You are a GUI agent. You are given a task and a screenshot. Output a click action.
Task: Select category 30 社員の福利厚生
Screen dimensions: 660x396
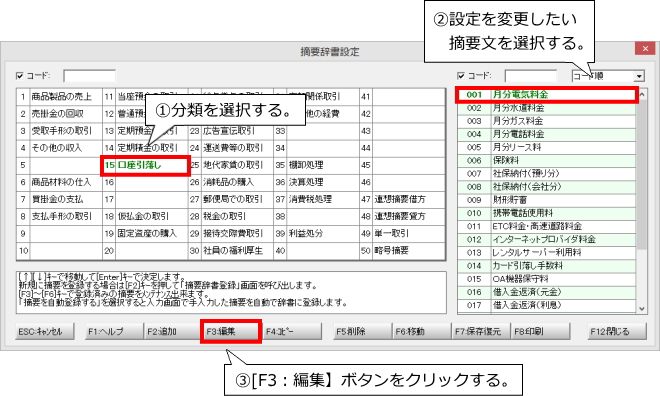coord(231,251)
